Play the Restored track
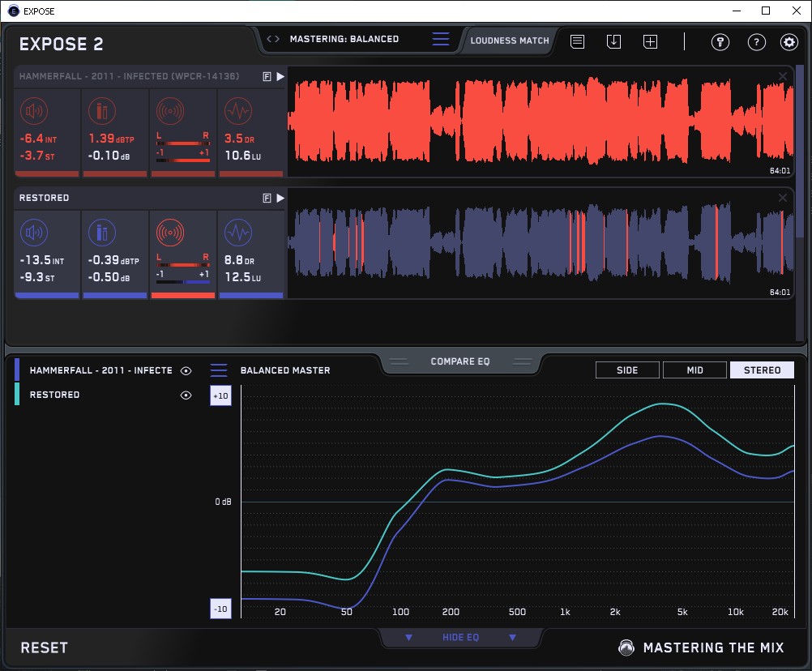Screen dimensions: 812x671 tap(280, 198)
